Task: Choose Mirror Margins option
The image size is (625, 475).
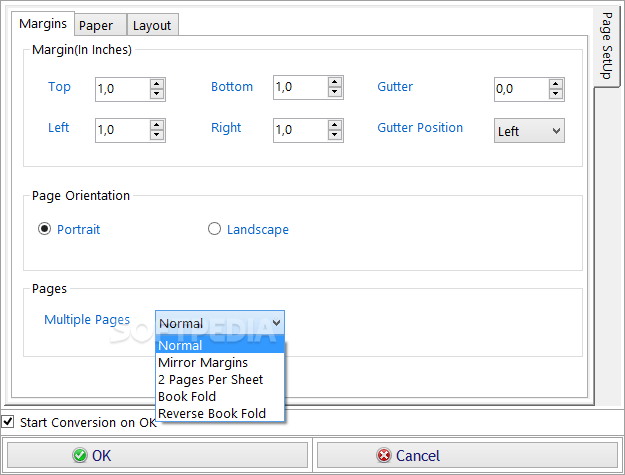Action: [x=220, y=362]
